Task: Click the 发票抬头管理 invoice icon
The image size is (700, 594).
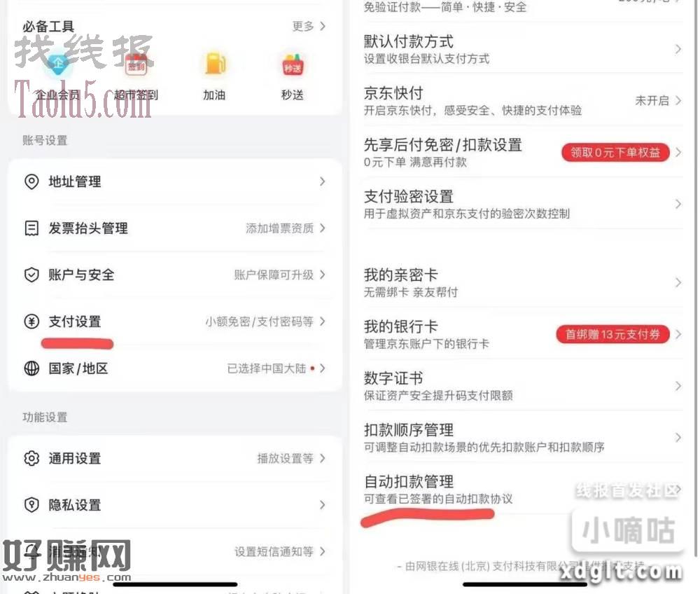Action: click(31, 228)
